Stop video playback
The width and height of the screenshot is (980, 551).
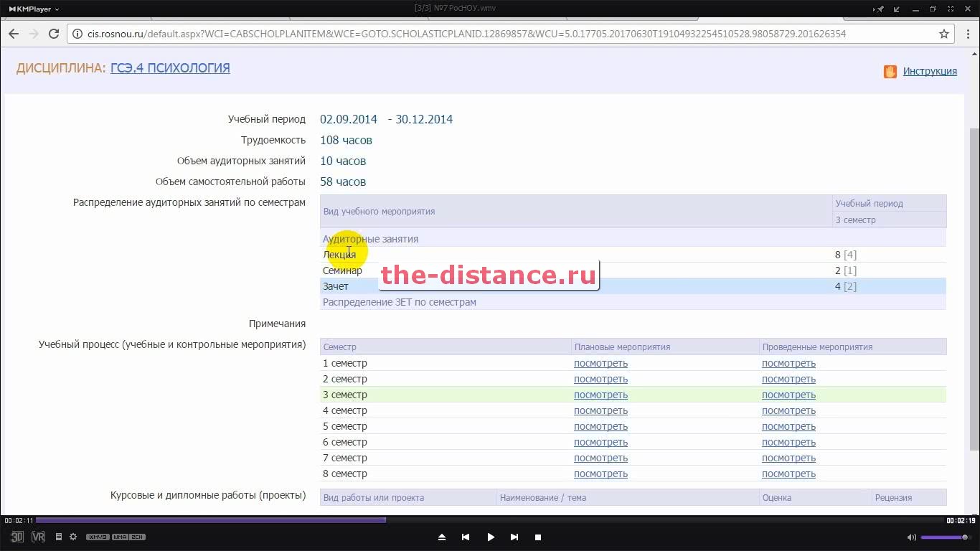pyautogui.click(x=538, y=537)
